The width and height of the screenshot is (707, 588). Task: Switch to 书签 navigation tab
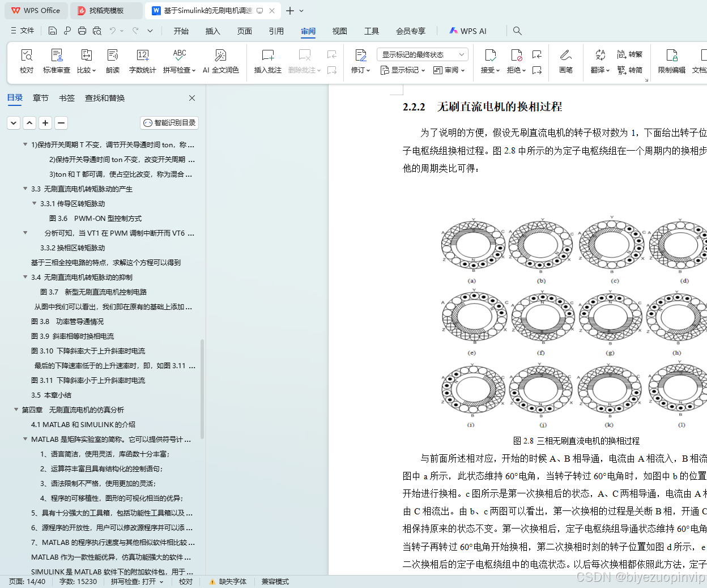pos(67,98)
